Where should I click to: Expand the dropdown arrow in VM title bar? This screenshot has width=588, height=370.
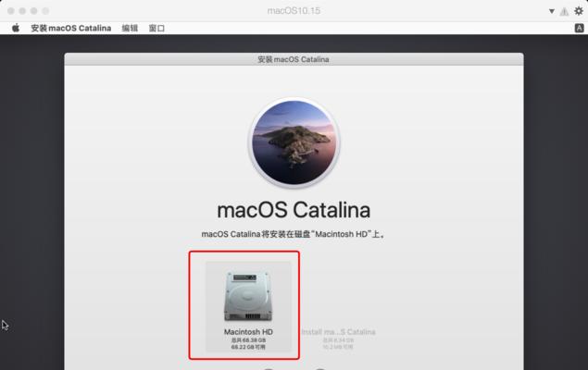[x=552, y=11]
